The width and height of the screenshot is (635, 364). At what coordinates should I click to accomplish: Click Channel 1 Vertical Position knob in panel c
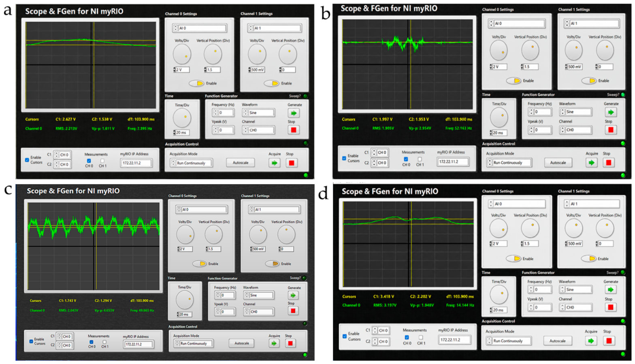pyautogui.click(x=286, y=234)
